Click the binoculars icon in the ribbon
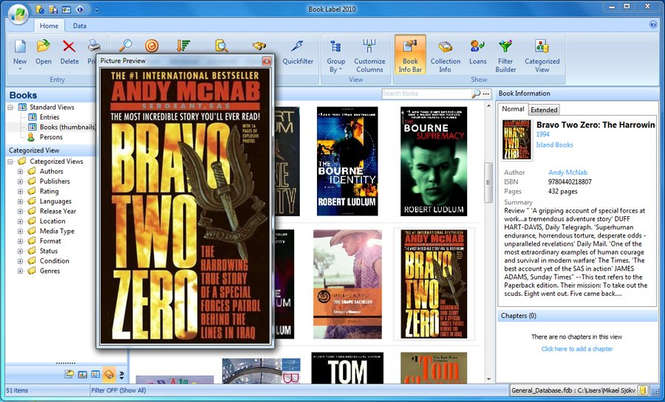This screenshot has height=402, width=665. 259,45
